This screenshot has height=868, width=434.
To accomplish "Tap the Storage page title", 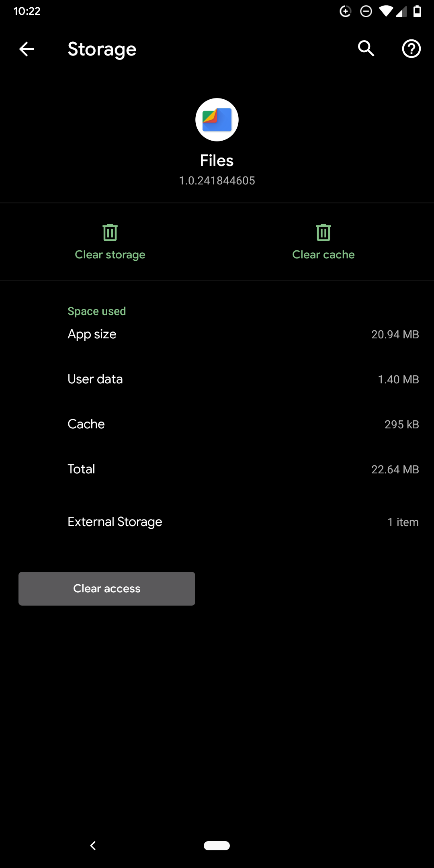I will [101, 49].
